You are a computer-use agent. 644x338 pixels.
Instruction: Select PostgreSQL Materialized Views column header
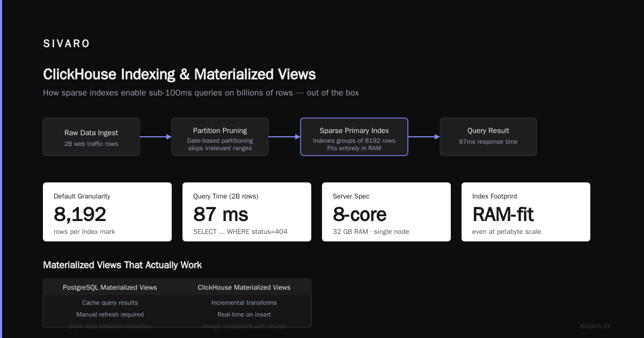[110, 288]
